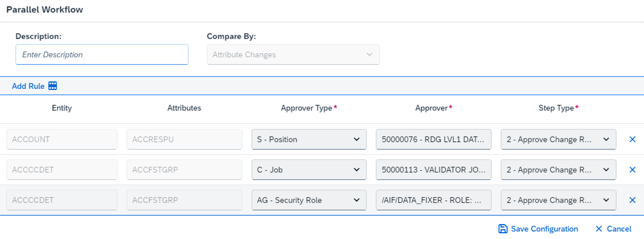Open the S - Position approver type dropdown
This screenshot has height=239, width=644.
click(309, 139)
